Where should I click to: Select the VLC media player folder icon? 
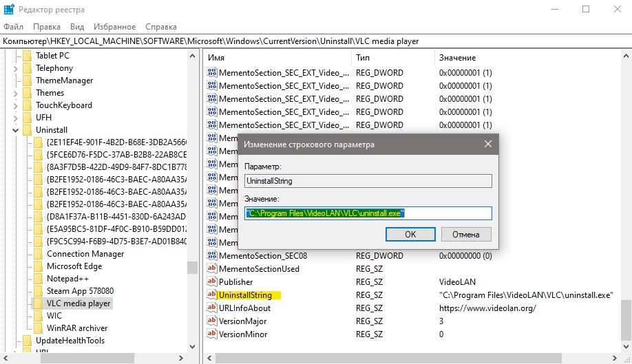click(x=39, y=303)
